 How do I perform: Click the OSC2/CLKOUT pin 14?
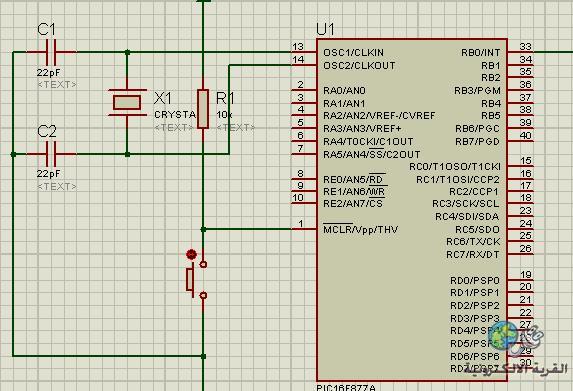(x=304, y=65)
